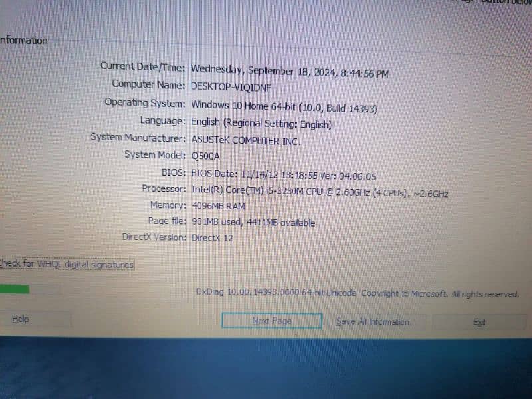Viewport: 532px width, 399px height.
Task: Click the DirectX Version label
Action: click(154, 237)
